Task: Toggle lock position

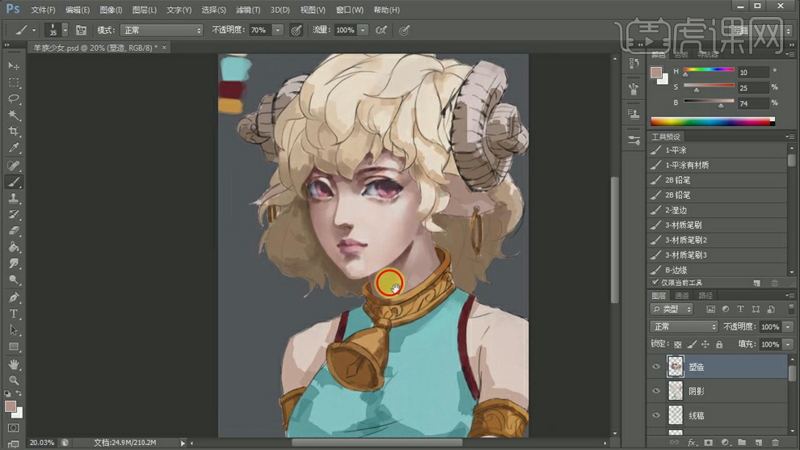Action: click(x=705, y=344)
